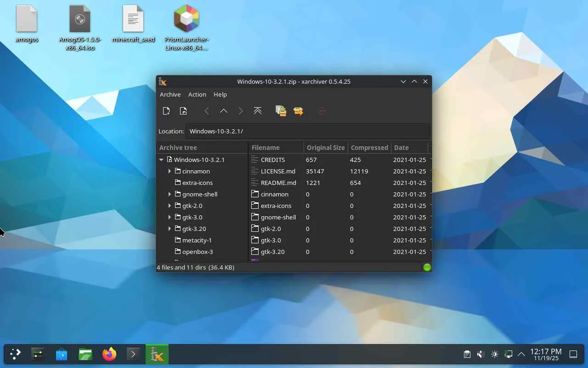588x368 pixels.
Task: Select the gtk-3.0 folder in the file list
Action: 271,240
